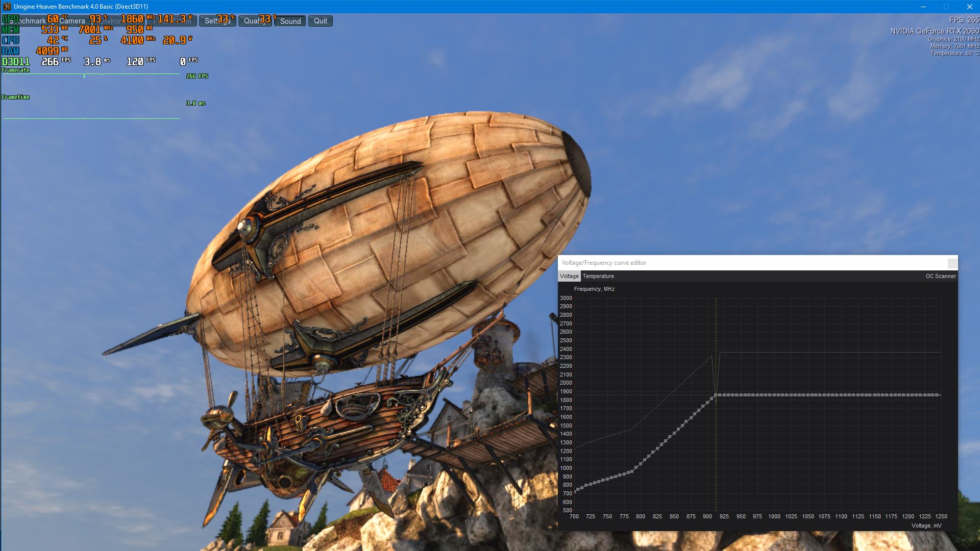Viewport: 980px width, 551px height.
Task: Click the 'NVIDIA GeForce RTX 2060' text
Action: pyautogui.click(x=935, y=31)
